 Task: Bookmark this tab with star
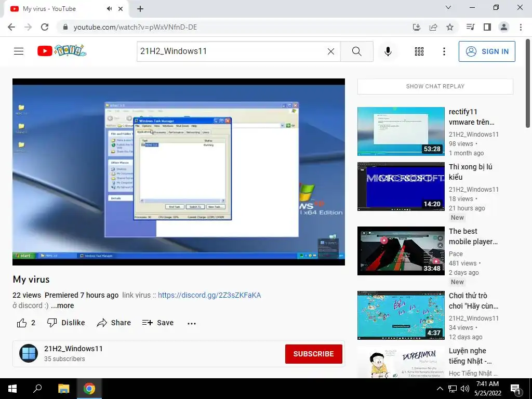click(x=450, y=27)
